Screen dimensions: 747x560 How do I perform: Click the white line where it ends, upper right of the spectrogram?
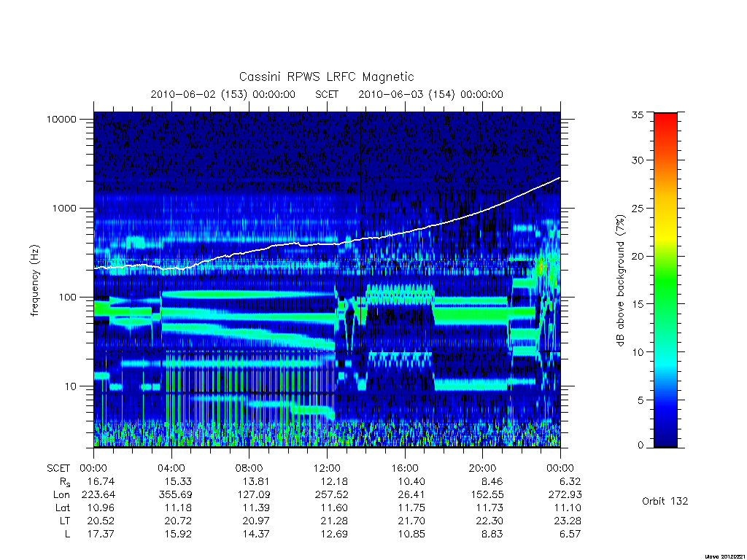(559, 178)
